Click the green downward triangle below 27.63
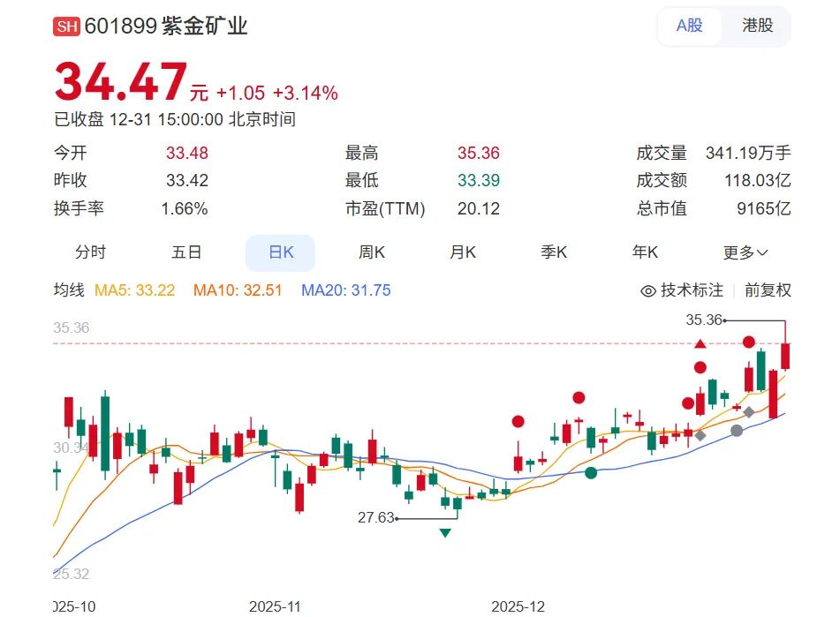The image size is (840, 617). point(445,532)
